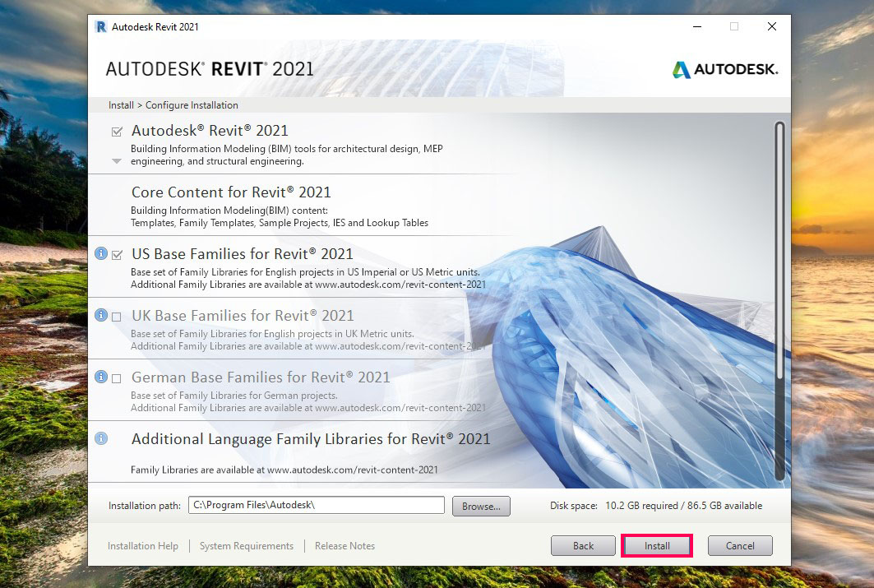Open the Browse dialog for installation path
This screenshot has width=874, height=588.
click(480, 505)
